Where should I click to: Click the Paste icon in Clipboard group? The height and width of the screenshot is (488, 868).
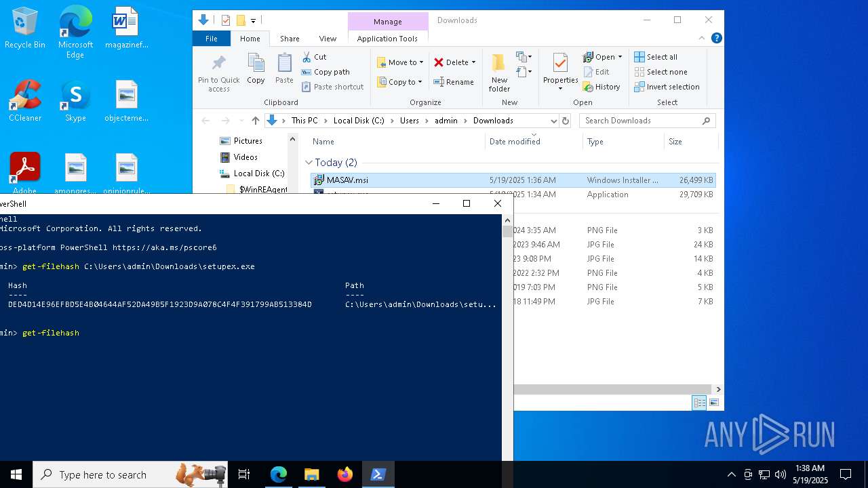point(284,69)
